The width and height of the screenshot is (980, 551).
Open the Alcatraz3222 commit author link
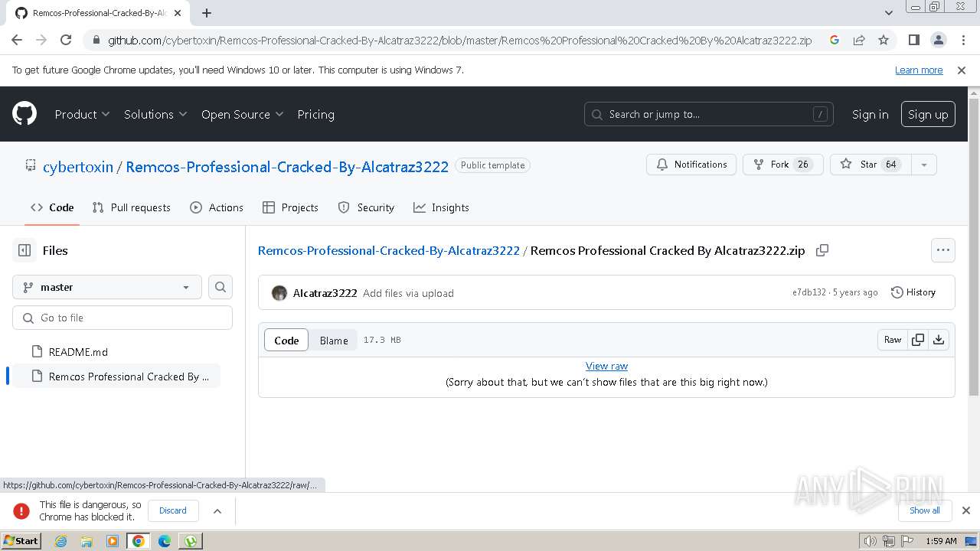click(325, 293)
